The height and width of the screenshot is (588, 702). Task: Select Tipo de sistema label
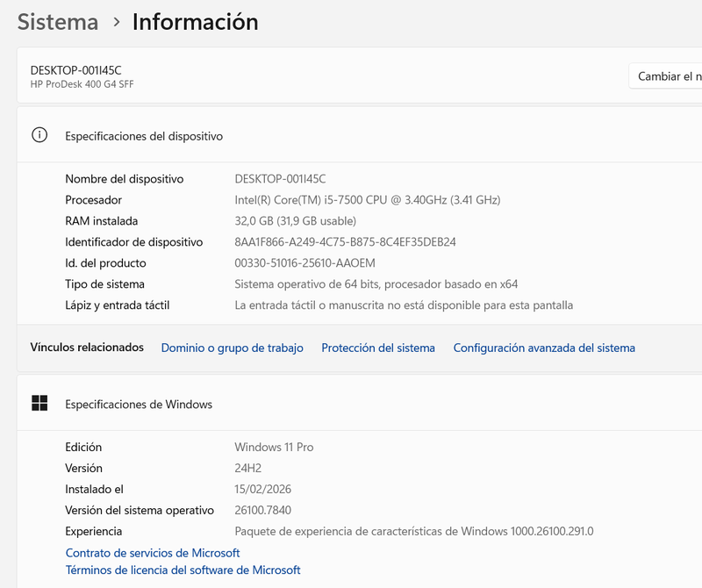point(104,284)
